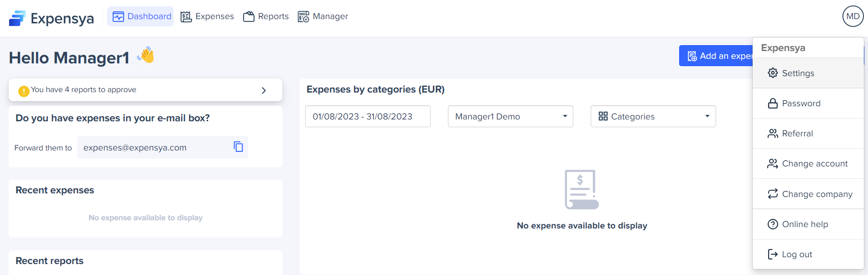Screen dimensions: 868x275
Task: Go to the Manager tab
Action: click(323, 17)
